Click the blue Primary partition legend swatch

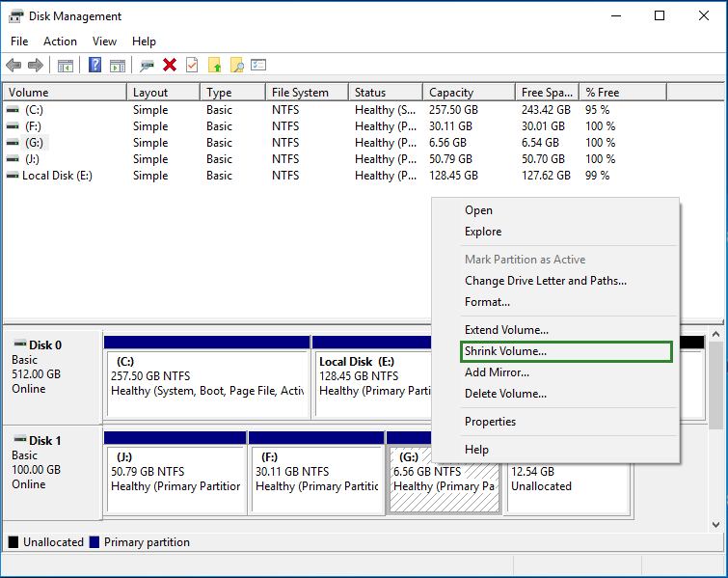pos(94,542)
